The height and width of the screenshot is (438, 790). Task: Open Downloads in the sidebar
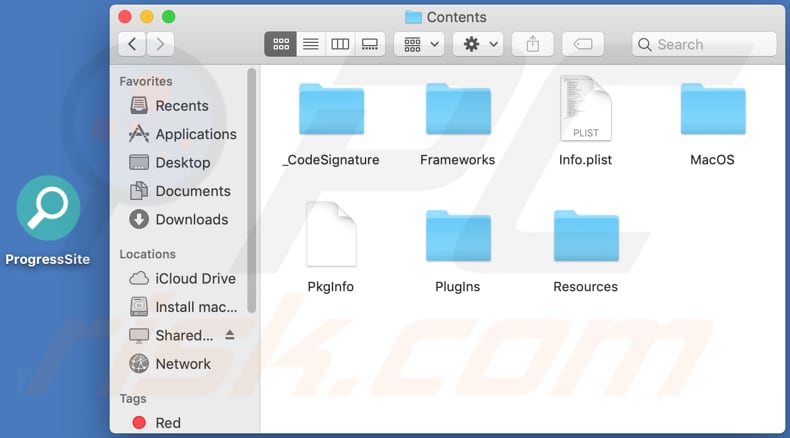179,220
